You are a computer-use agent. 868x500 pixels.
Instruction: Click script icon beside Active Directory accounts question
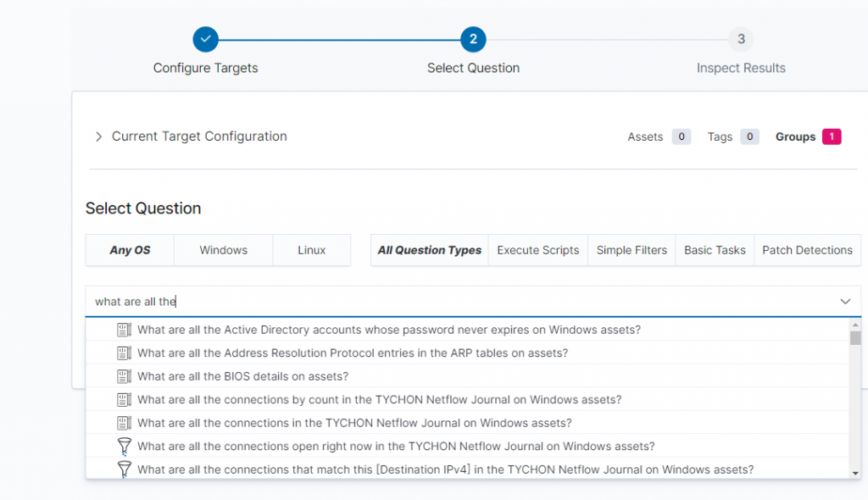124,330
